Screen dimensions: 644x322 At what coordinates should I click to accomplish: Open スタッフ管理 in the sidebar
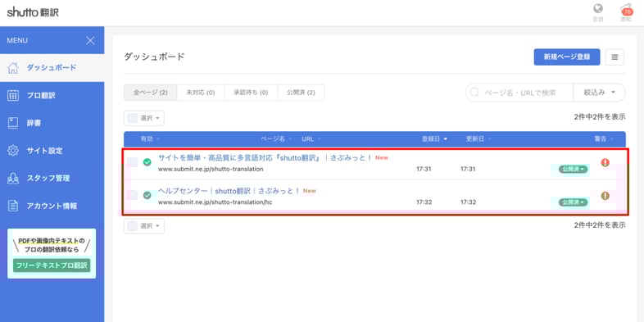(x=52, y=179)
